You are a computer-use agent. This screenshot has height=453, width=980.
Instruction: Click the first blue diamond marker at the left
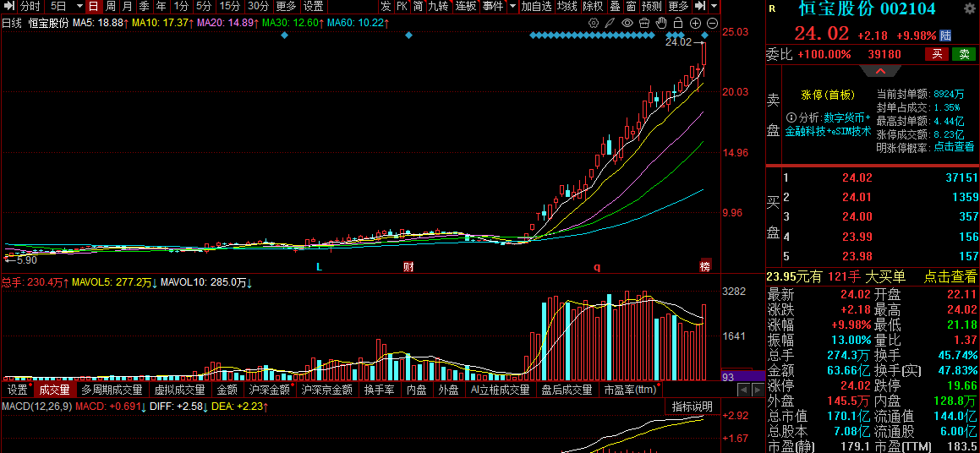(284, 35)
